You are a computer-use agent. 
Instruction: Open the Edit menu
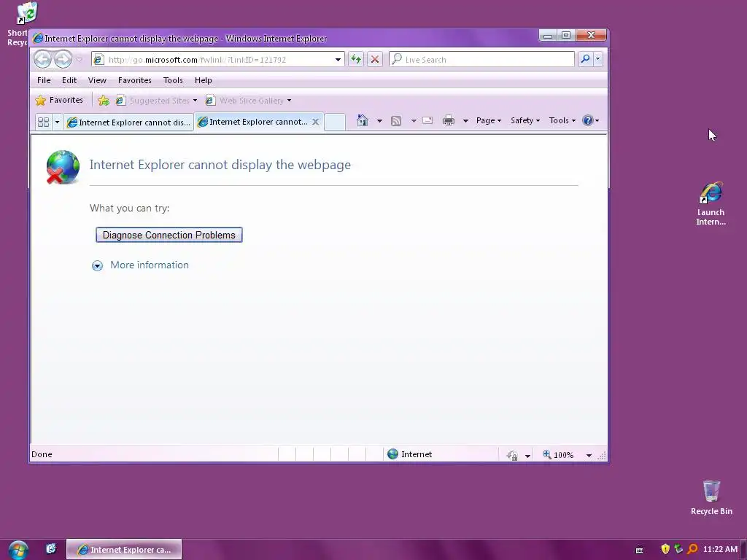click(69, 80)
